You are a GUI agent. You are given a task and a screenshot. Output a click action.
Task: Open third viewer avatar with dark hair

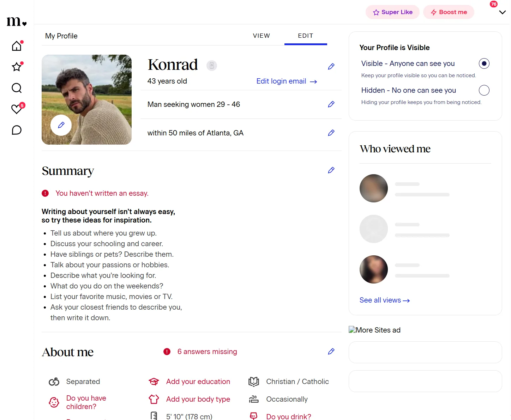pyautogui.click(x=374, y=269)
